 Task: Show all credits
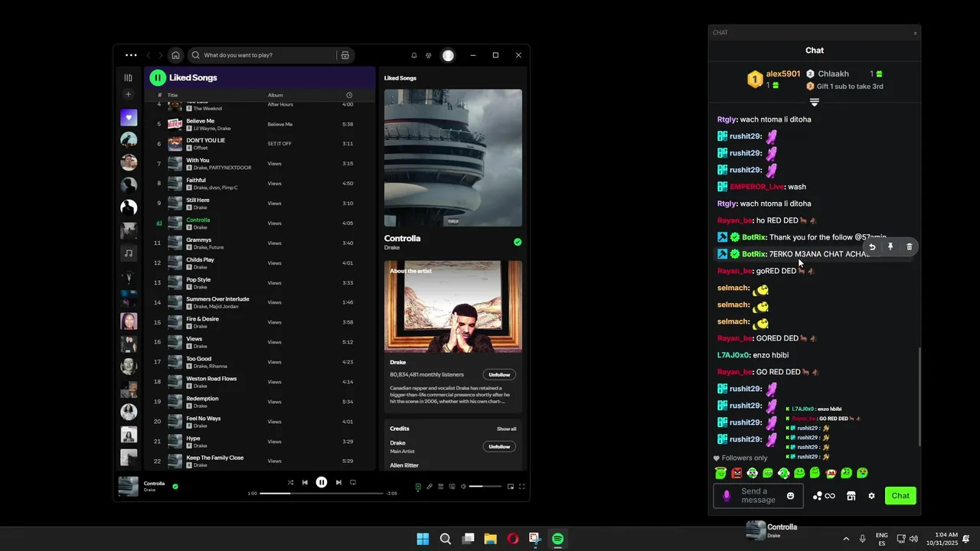tap(506, 429)
